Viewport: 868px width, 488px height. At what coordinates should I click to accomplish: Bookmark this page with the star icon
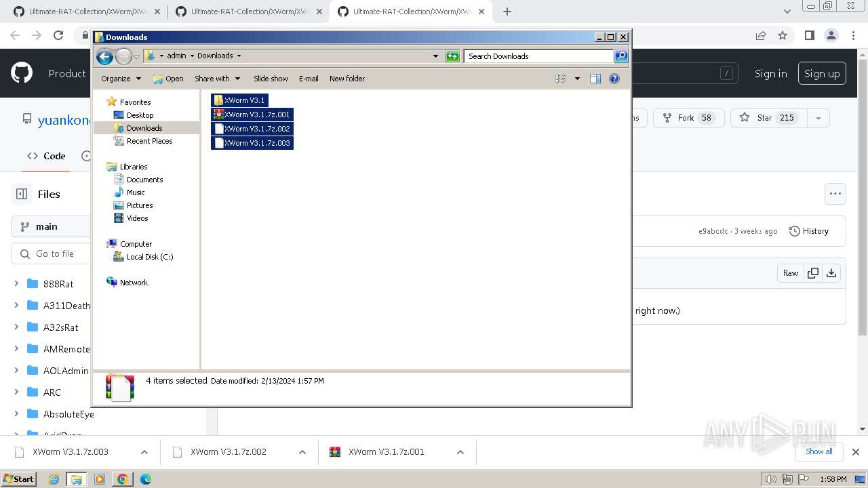coord(783,35)
